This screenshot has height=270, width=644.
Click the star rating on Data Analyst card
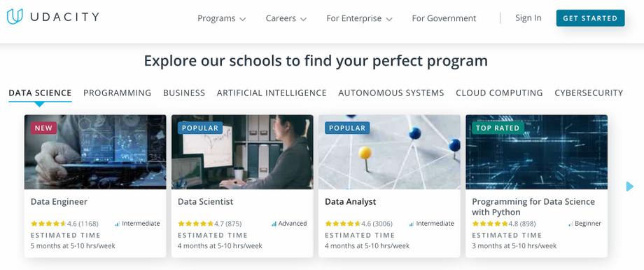pos(342,224)
